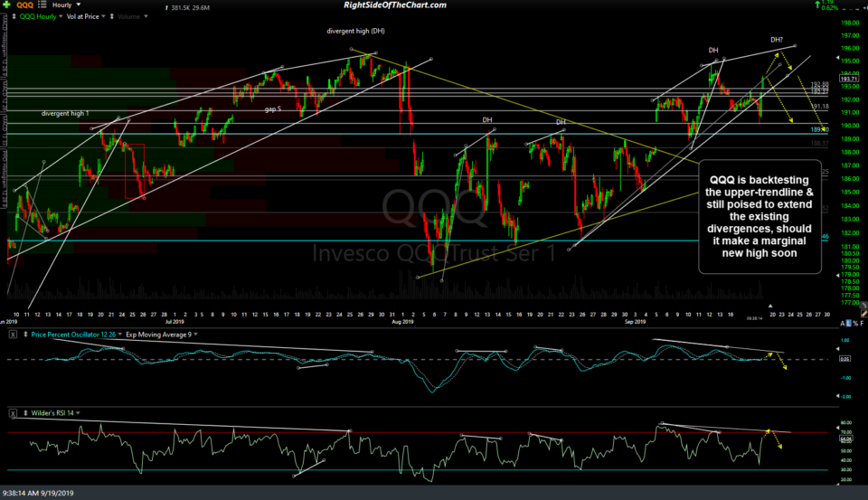868x500 pixels.
Task: Open the list icon beside QQQ symbol
Action: point(42,5)
